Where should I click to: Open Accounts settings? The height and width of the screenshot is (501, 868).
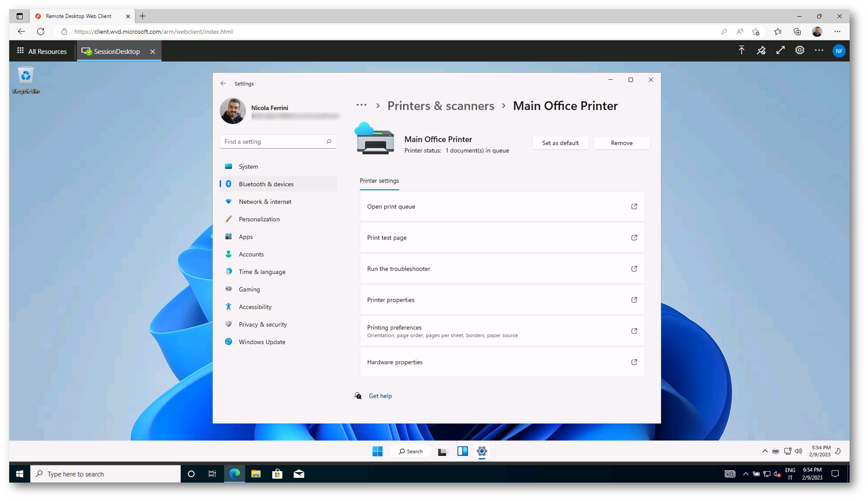coord(278,254)
